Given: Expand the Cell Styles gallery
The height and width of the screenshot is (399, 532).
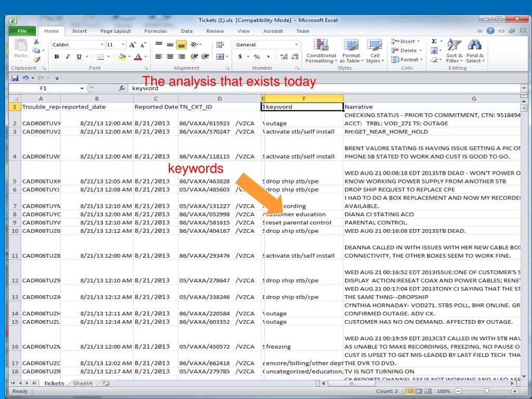Looking at the screenshot, I should tap(375, 51).
